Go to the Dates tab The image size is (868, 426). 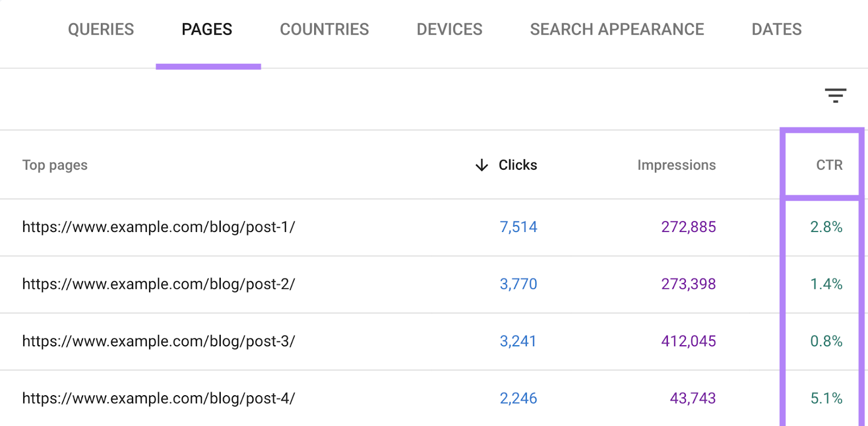[776, 29]
